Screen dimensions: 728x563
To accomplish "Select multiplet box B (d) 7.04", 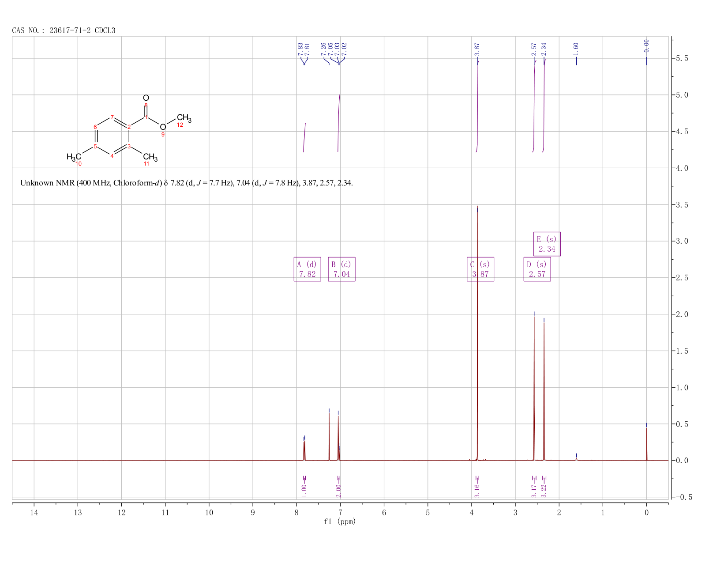I will pos(341,269).
